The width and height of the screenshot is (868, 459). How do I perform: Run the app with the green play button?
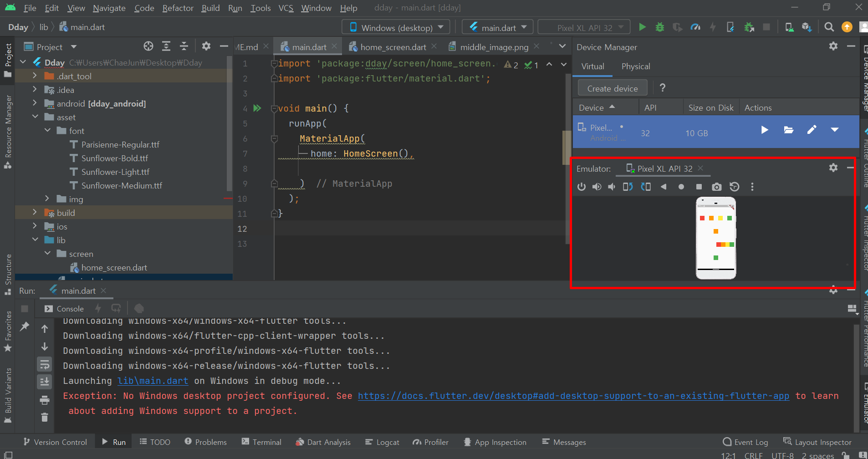pyautogui.click(x=642, y=27)
